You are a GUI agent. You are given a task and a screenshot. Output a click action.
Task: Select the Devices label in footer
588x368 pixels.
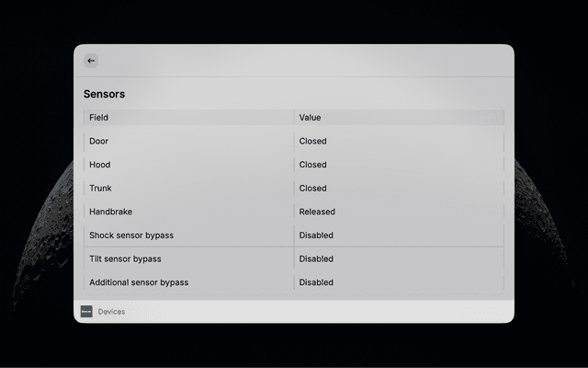click(x=111, y=312)
